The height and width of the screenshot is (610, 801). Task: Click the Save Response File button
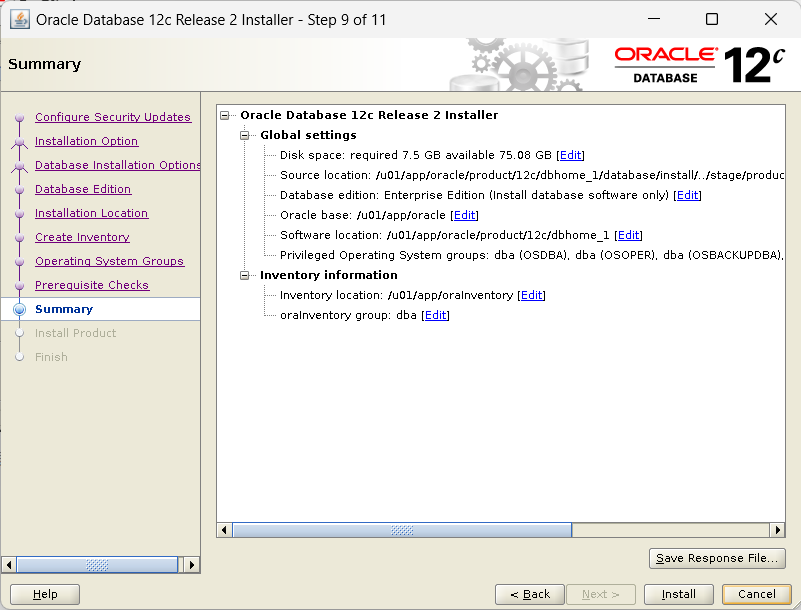click(x=717, y=558)
